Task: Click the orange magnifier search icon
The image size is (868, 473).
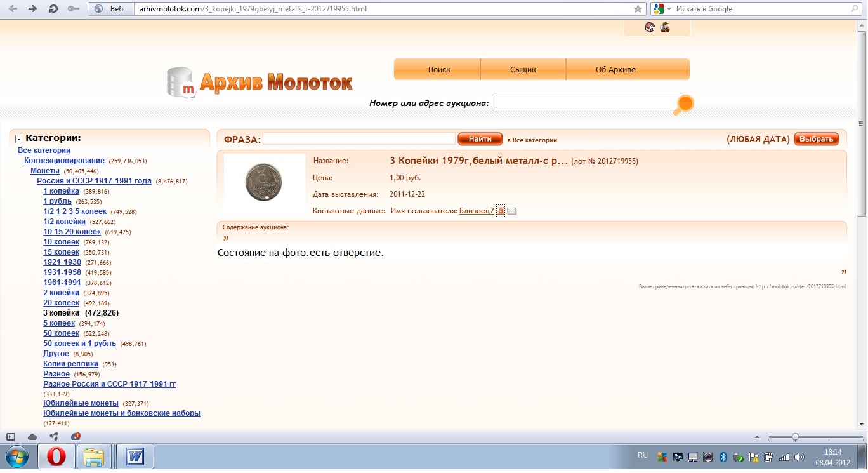Action: pyautogui.click(x=684, y=103)
